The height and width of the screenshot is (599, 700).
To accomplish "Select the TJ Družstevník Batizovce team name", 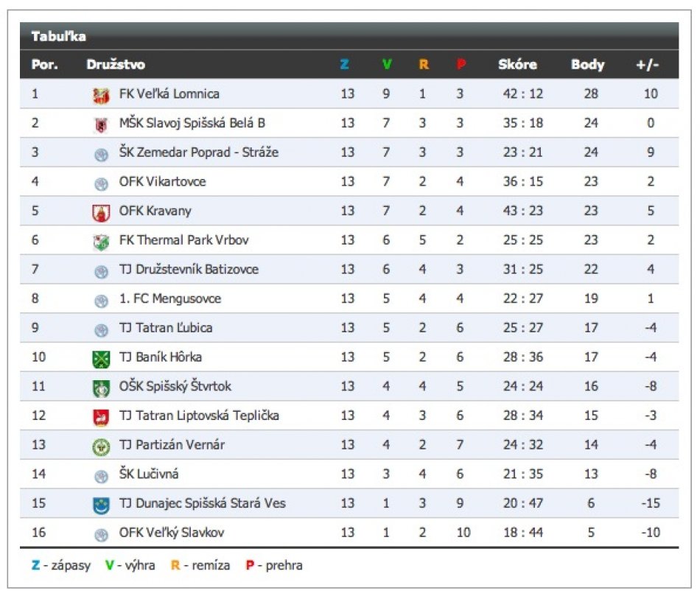I will (x=189, y=269).
